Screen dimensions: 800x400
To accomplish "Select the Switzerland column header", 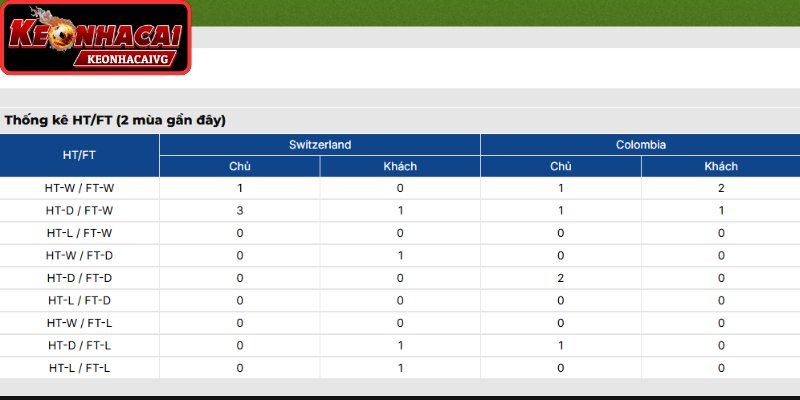I will click(320, 144).
